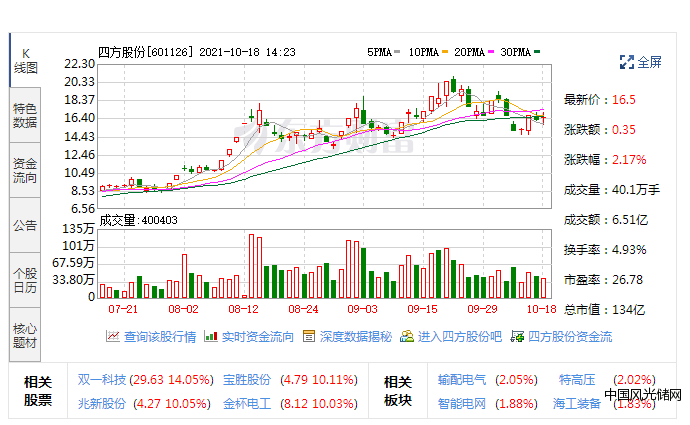Open related stock 金杯电工
Viewport: 690px width, 425px height.
(x=247, y=403)
